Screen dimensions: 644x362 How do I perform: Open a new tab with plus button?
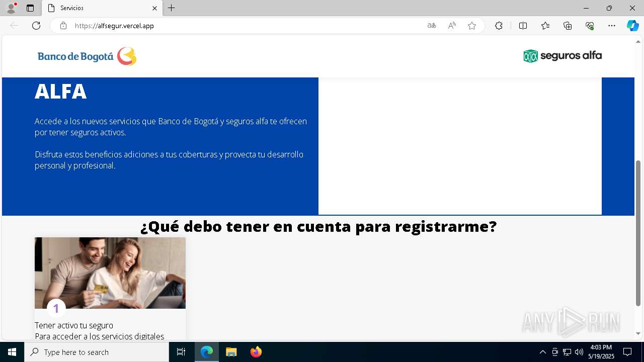172,8
